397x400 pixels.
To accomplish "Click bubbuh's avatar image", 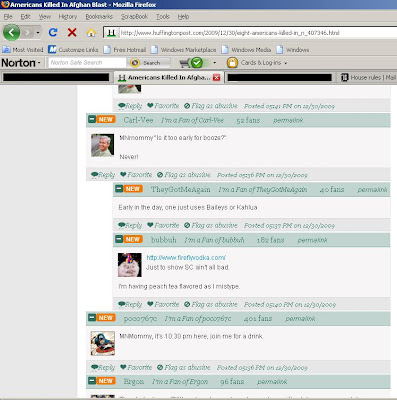I will [x=130, y=265].
